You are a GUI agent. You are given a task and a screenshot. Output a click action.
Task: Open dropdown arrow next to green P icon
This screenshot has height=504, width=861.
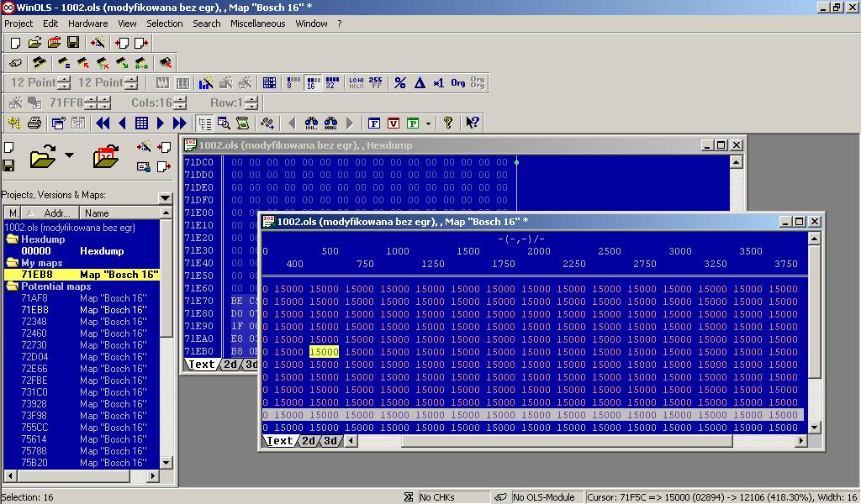point(428,123)
